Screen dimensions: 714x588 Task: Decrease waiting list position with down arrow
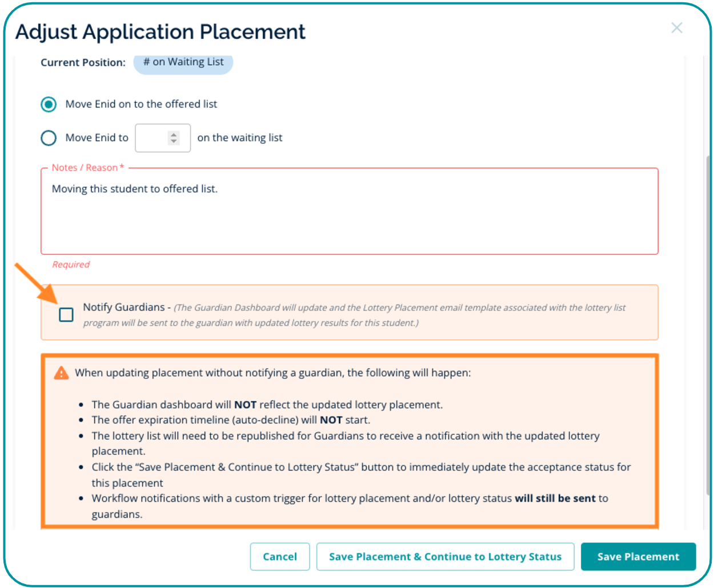tap(174, 141)
